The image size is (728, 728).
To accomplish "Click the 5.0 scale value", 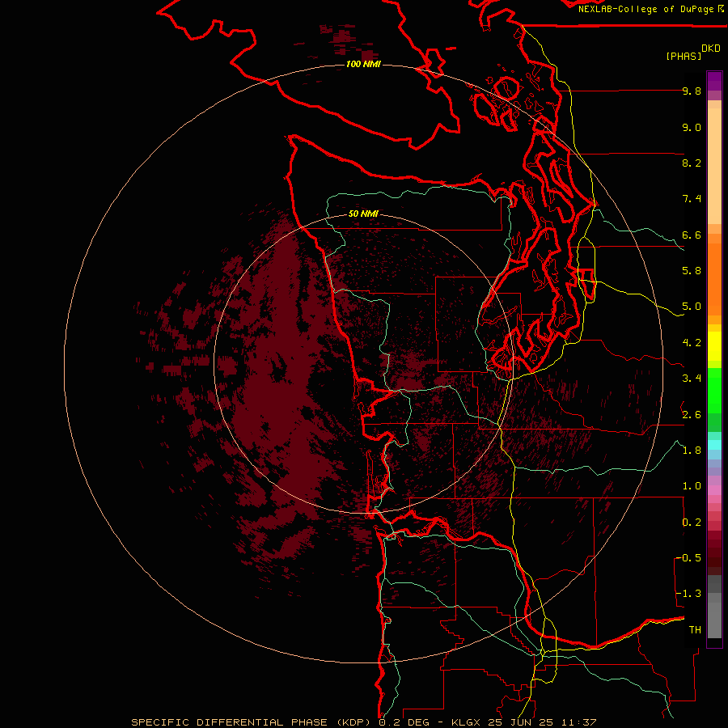I will click(x=692, y=307).
